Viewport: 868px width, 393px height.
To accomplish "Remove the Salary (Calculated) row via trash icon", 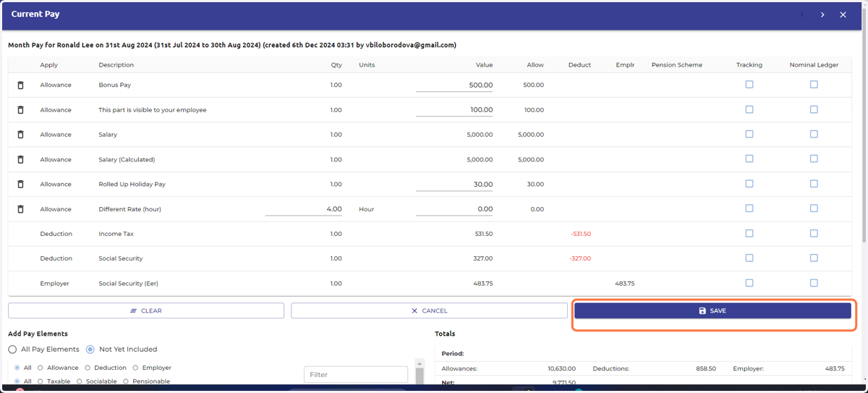I will (x=20, y=160).
